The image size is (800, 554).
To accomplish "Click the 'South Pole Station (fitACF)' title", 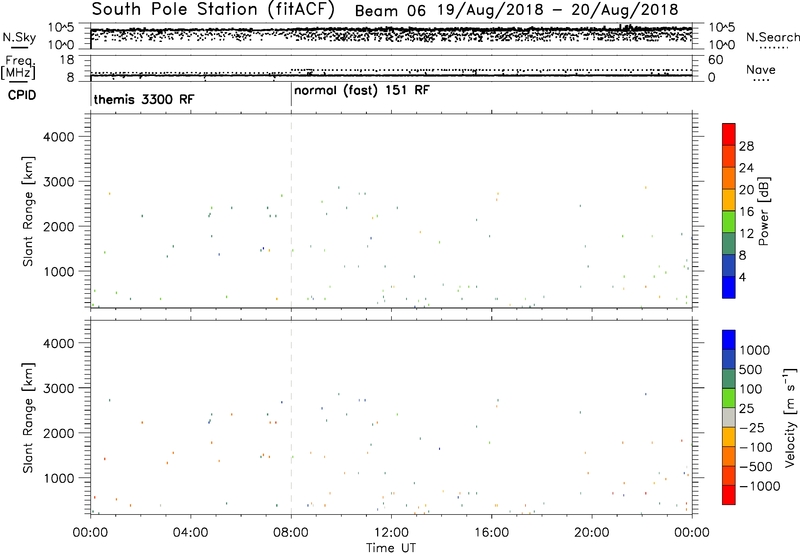I will pyautogui.click(x=213, y=10).
